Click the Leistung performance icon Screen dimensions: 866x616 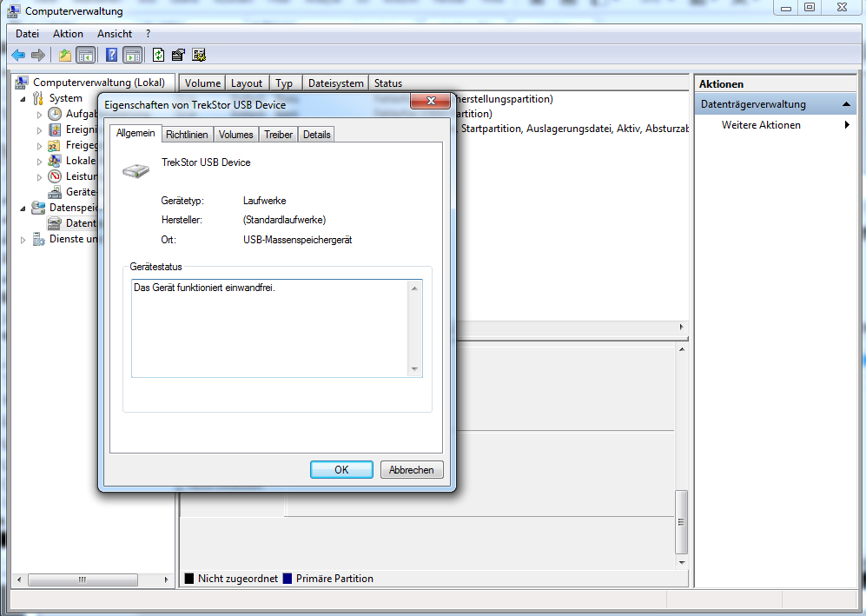pyautogui.click(x=55, y=176)
